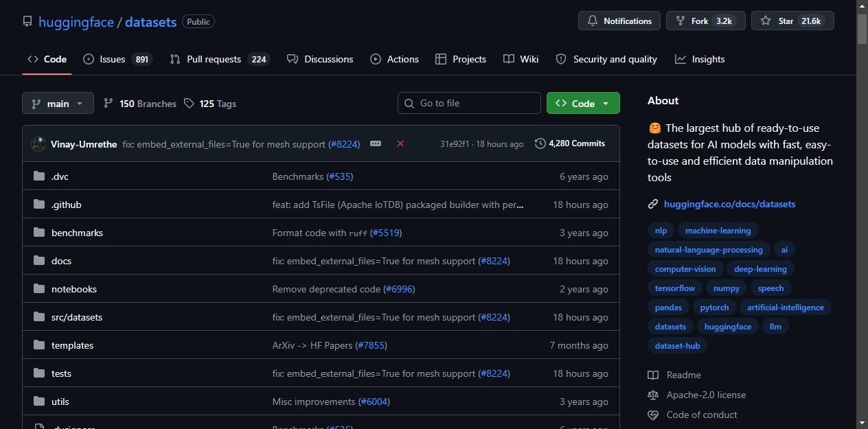868x429 pixels.
Task: Open the Actions tab
Action: point(394,59)
